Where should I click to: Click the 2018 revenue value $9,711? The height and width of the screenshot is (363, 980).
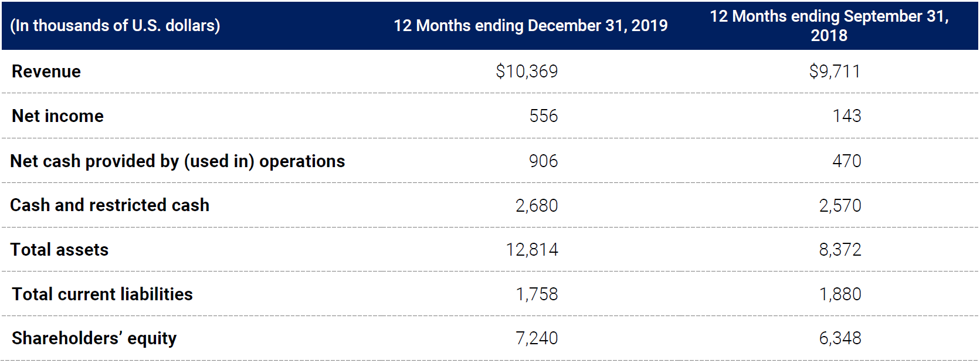click(x=835, y=72)
